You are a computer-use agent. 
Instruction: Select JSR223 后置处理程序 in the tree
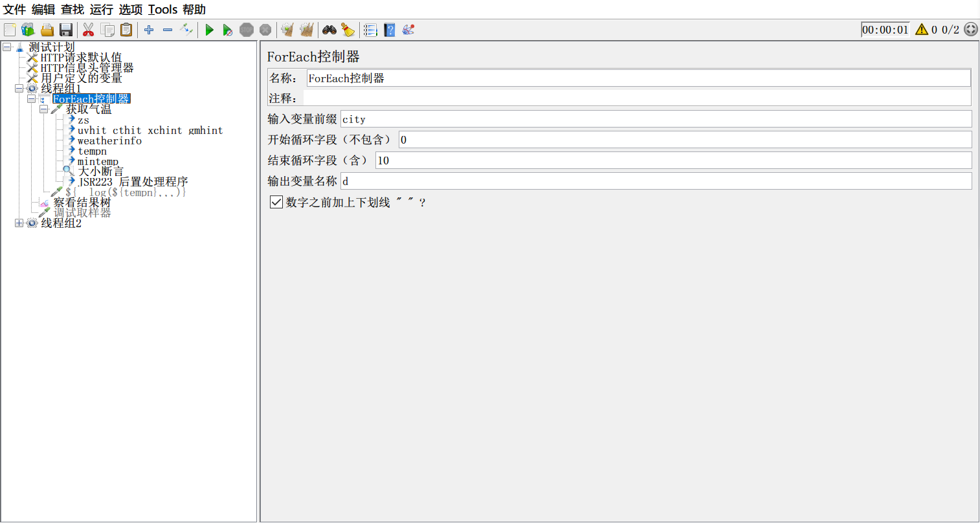(x=133, y=182)
